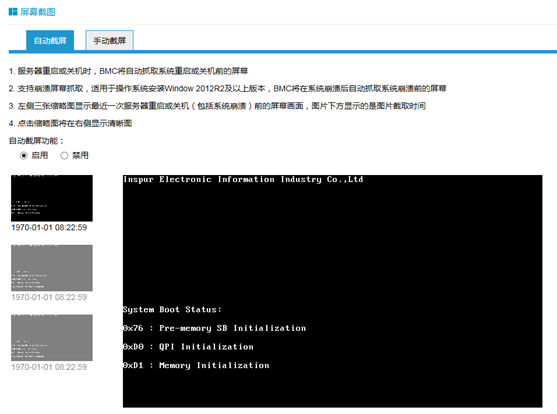Click 'Inspur Electronic Information Industry Co.,Ltd' text
The image size is (557, 414).
point(243,179)
